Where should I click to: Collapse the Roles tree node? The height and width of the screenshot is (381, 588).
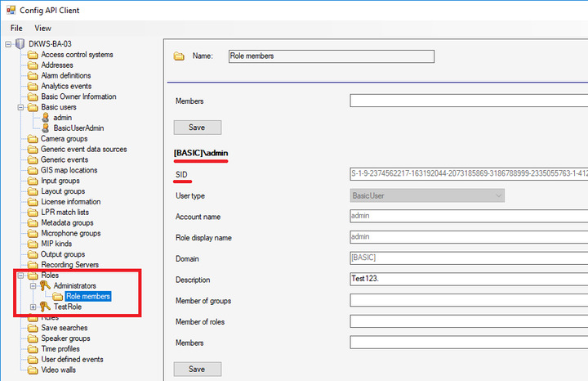pos(20,276)
